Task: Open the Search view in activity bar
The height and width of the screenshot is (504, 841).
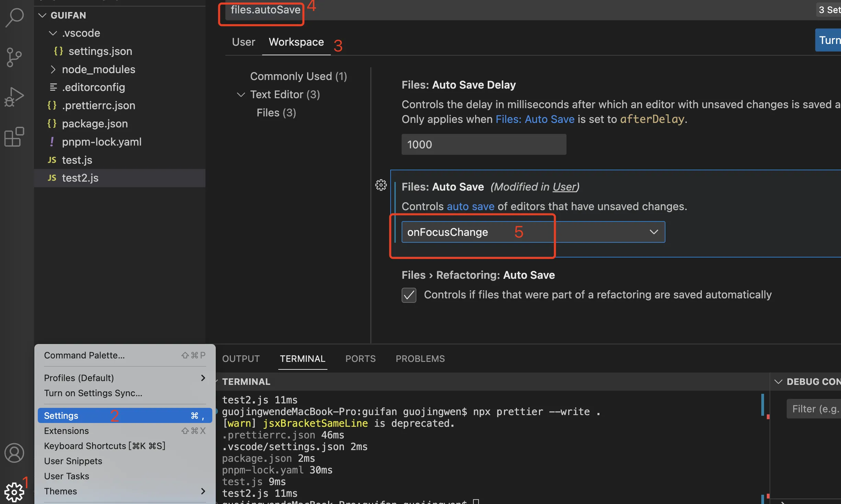Action: pyautogui.click(x=14, y=17)
